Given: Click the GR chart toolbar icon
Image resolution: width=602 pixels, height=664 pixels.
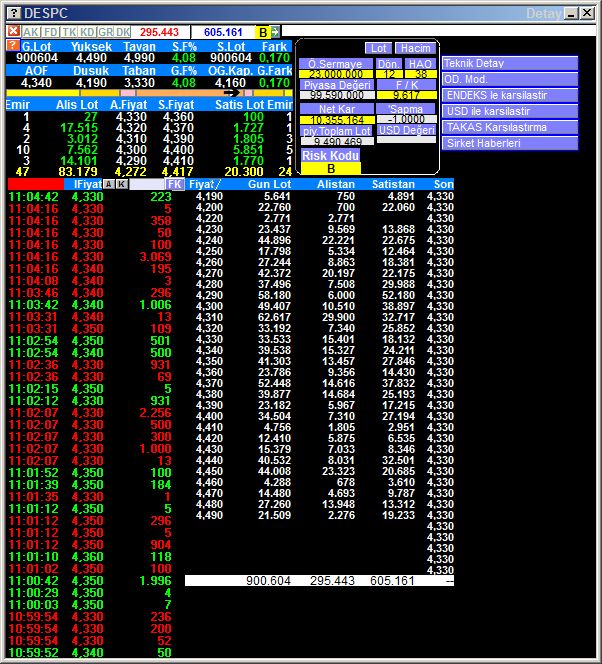Looking at the screenshot, I should point(105,32).
